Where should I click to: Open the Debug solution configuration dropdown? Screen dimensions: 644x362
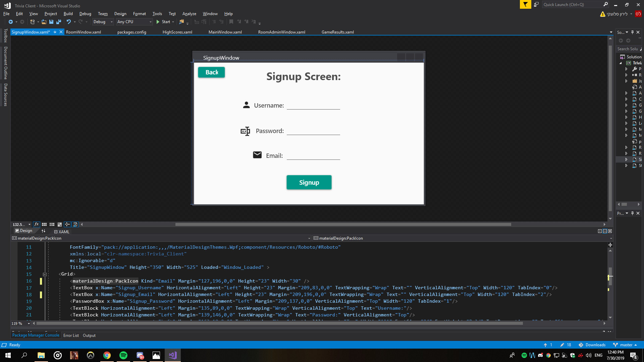[111, 22]
